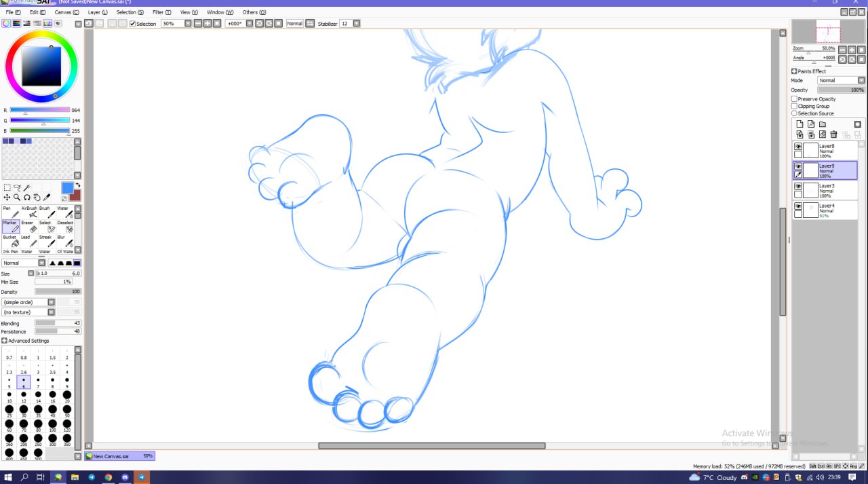The width and height of the screenshot is (868, 484).
Task: Pick the Bucket fill tool
Action: (x=11, y=242)
